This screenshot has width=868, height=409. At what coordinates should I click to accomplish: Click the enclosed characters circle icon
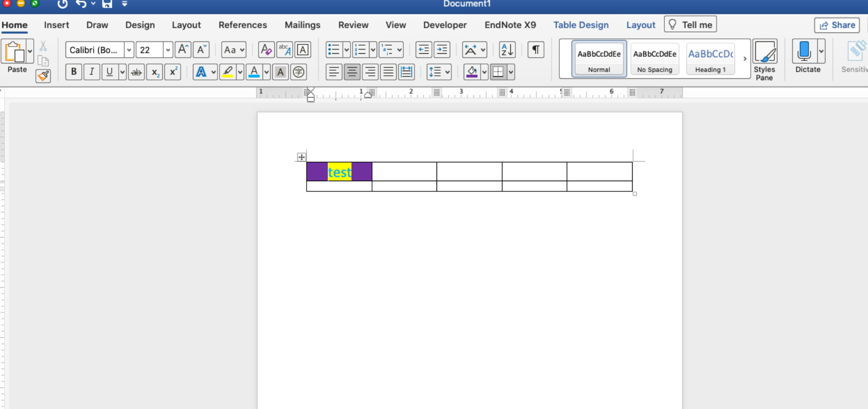[x=298, y=72]
